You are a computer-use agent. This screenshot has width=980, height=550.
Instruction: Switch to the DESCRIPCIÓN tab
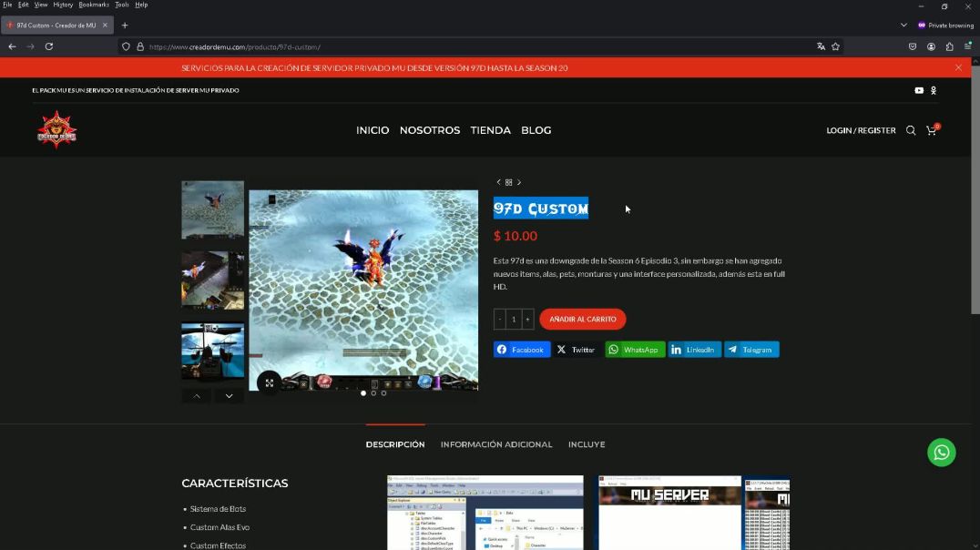395,444
